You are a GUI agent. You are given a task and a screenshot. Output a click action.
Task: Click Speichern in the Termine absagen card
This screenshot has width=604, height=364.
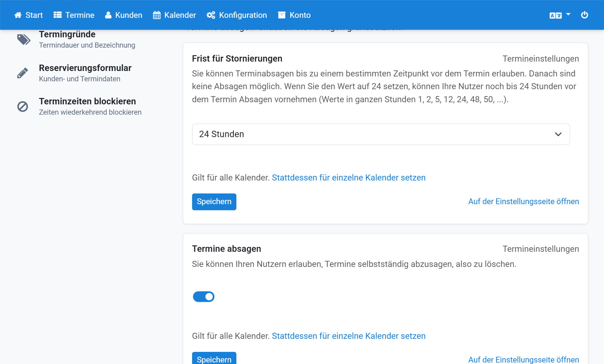(214, 359)
